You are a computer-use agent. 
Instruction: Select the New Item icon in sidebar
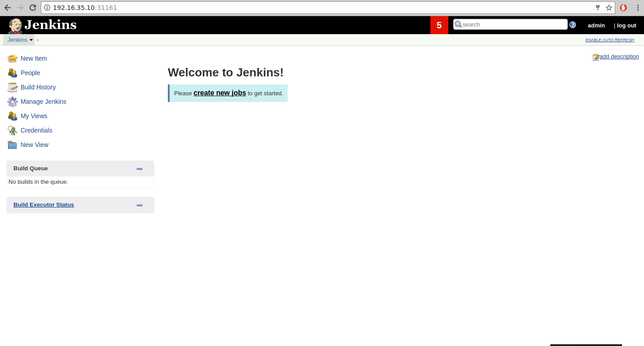13,58
